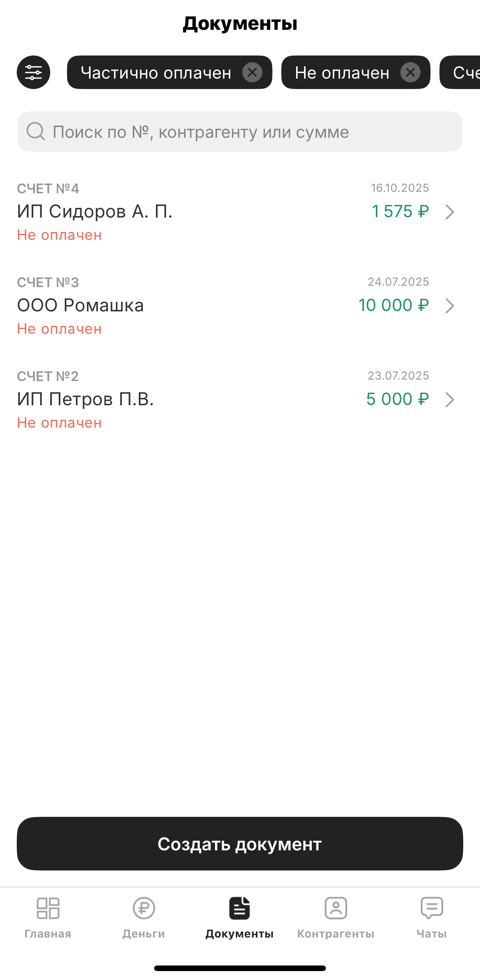Open the Чаты tab icon

pyautogui.click(x=432, y=908)
